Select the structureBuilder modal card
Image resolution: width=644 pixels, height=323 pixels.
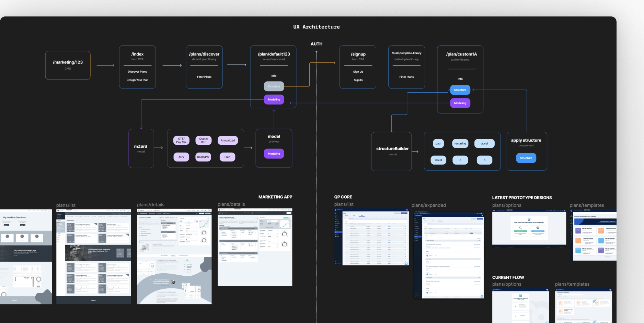[391, 151]
